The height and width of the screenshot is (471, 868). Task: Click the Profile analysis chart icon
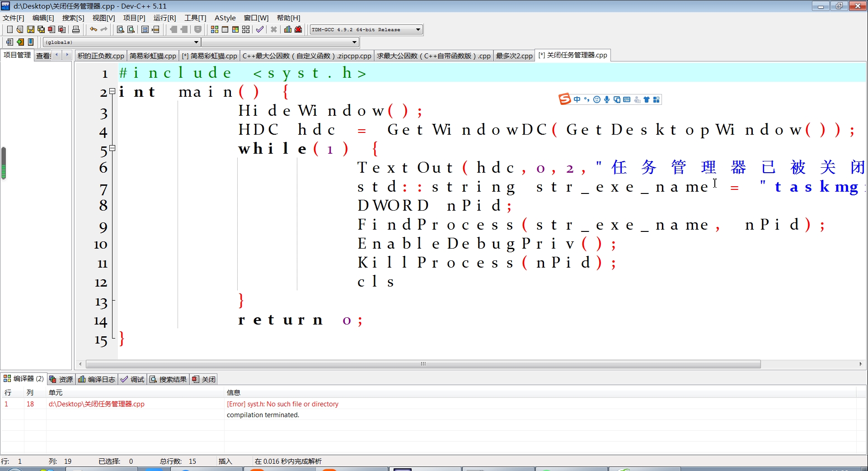pyautogui.click(x=288, y=29)
